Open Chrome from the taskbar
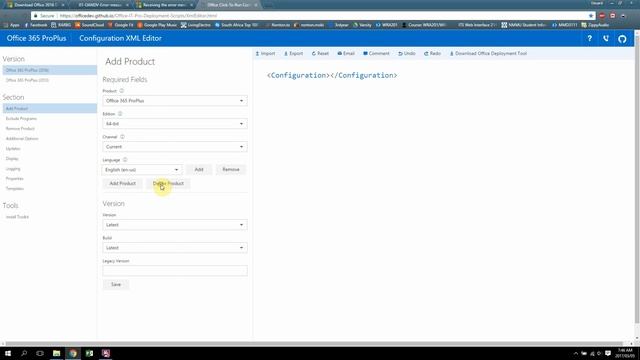Image resolution: width=640 pixels, height=360 pixels. point(73,353)
